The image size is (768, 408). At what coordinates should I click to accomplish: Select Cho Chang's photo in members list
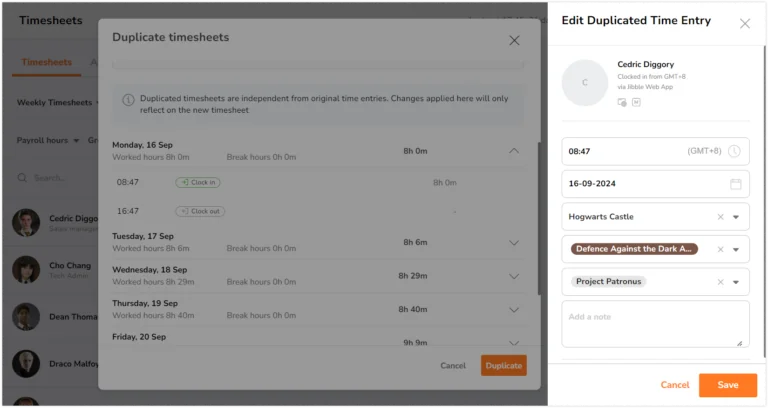pos(26,269)
